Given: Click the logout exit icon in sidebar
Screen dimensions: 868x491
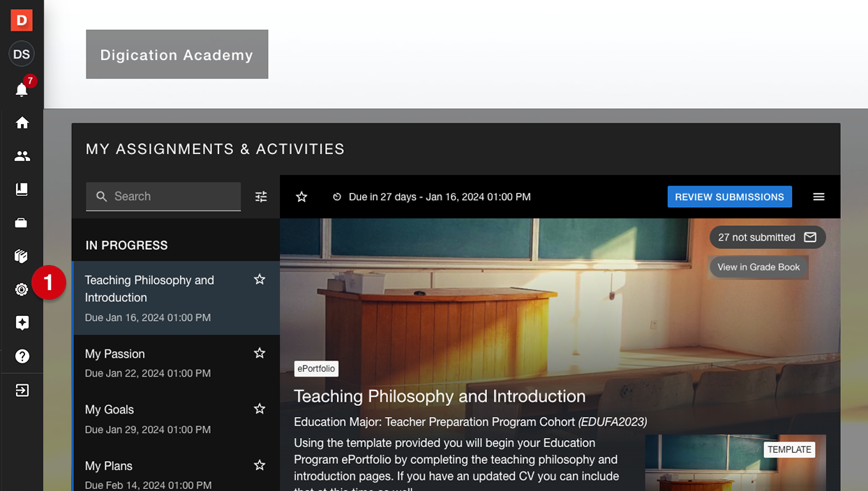Looking at the screenshot, I should [x=22, y=390].
